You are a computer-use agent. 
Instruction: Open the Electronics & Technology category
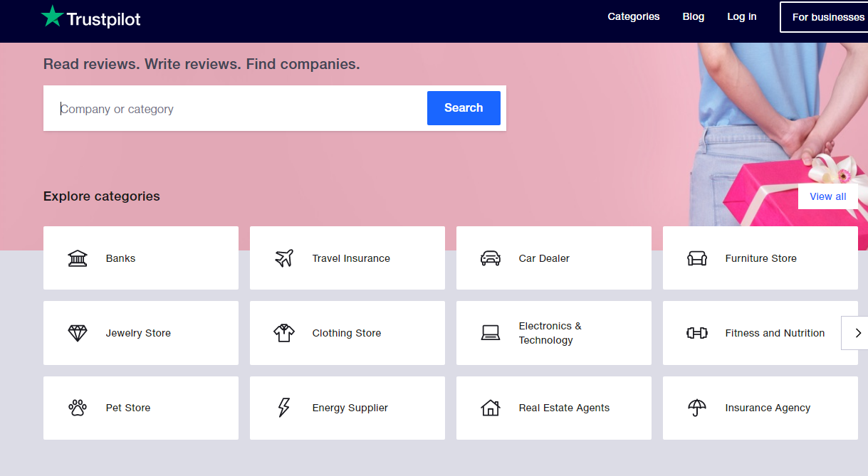(554, 333)
